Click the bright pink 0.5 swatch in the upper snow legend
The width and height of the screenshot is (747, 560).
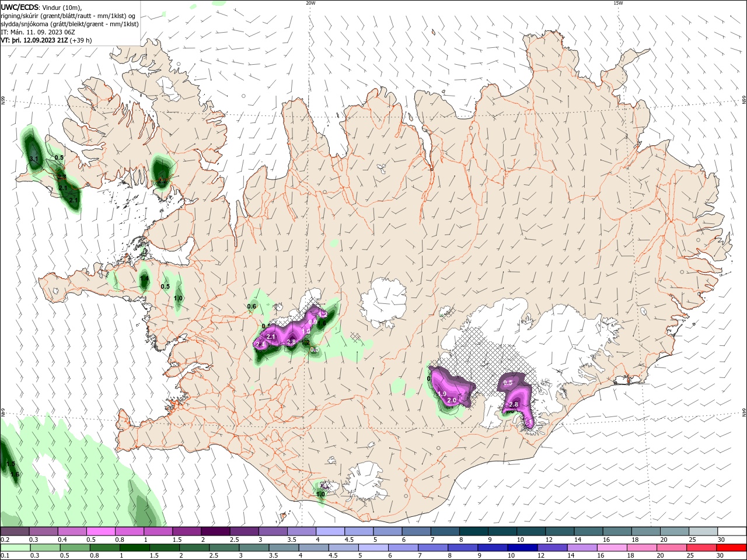pyautogui.click(x=100, y=531)
